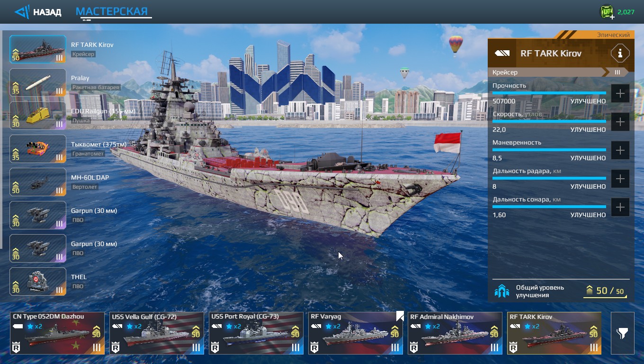This screenshot has height=364, width=644.
Task: Select the THEL air defense slot
Action: click(x=38, y=282)
